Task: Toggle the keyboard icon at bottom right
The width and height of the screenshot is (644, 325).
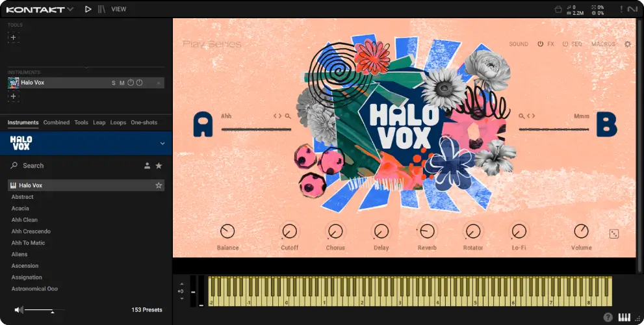Action: pos(624,317)
